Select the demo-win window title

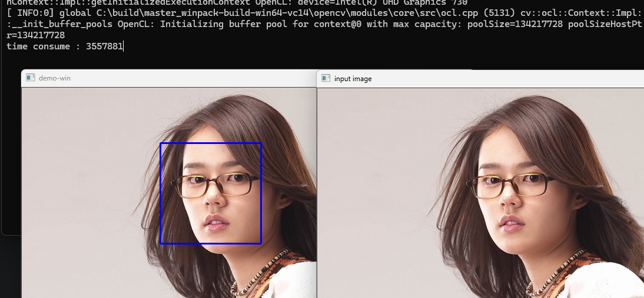55,78
